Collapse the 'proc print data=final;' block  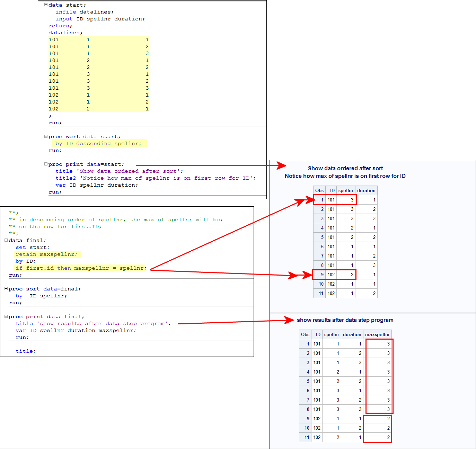click(6, 316)
